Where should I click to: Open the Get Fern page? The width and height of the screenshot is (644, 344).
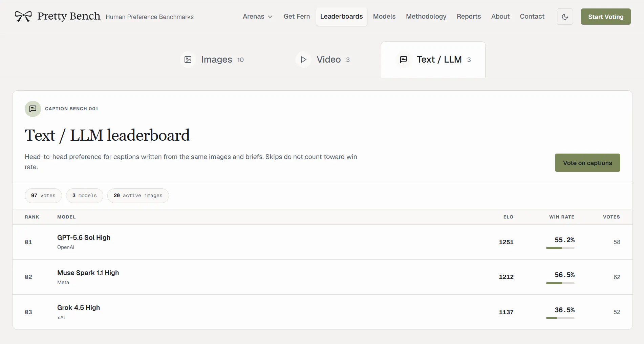[x=297, y=17]
